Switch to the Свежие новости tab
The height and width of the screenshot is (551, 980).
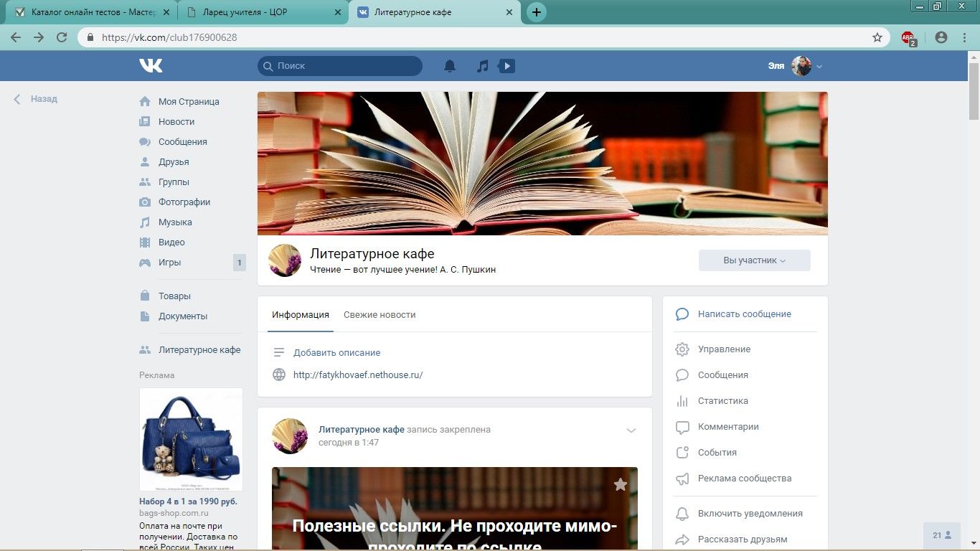point(379,314)
